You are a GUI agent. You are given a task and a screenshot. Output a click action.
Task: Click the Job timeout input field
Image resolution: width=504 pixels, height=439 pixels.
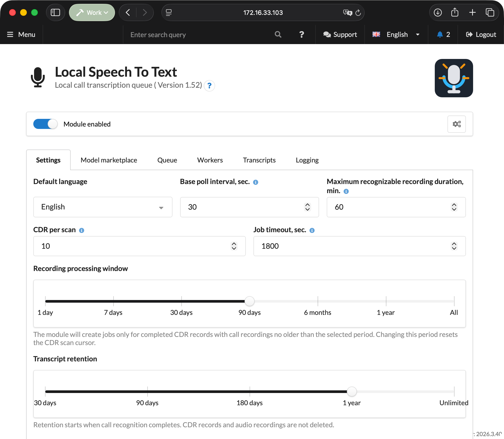pyautogui.click(x=359, y=246)
